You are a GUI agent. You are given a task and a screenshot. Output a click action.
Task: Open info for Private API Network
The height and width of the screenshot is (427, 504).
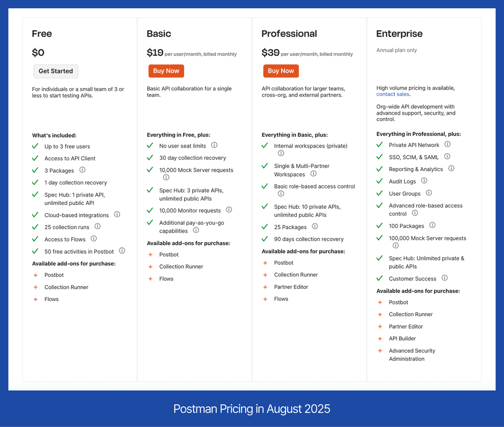[x=447, y=145]
